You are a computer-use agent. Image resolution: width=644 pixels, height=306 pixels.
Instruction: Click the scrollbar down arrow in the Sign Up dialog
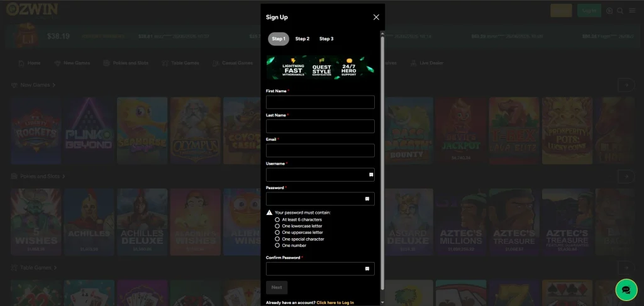pos(382,303)
